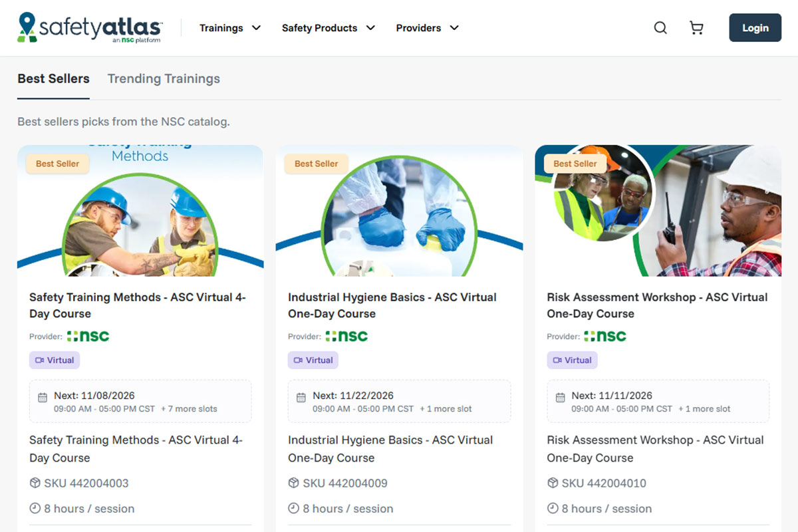The width and height of the screenshot is (798, 532).
Task: Click calendar icon beside Next: 11/08/2026
Action: [43, 398]
